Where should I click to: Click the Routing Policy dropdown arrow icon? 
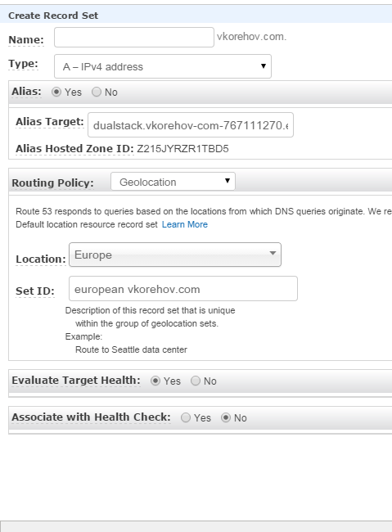228,181
